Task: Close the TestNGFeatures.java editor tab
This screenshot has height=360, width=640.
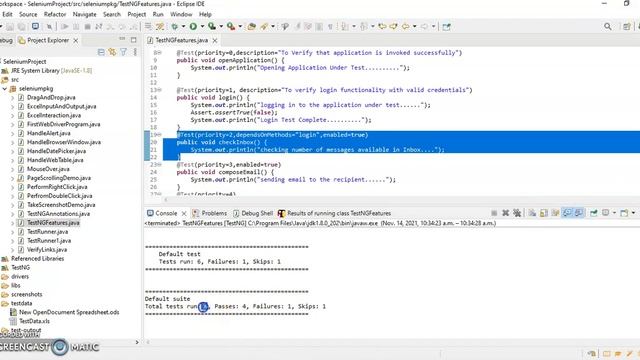Action: (215, 40)
